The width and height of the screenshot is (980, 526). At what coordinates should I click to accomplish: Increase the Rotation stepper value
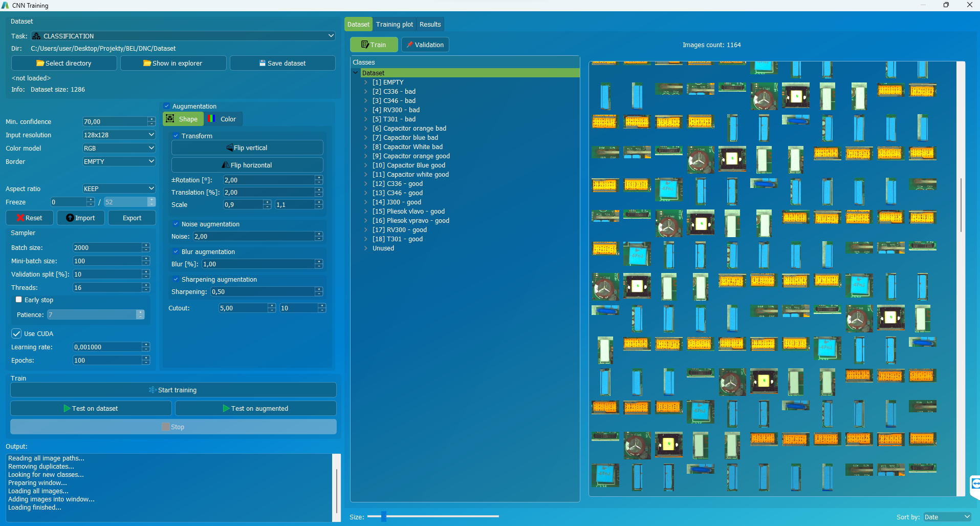319,177
